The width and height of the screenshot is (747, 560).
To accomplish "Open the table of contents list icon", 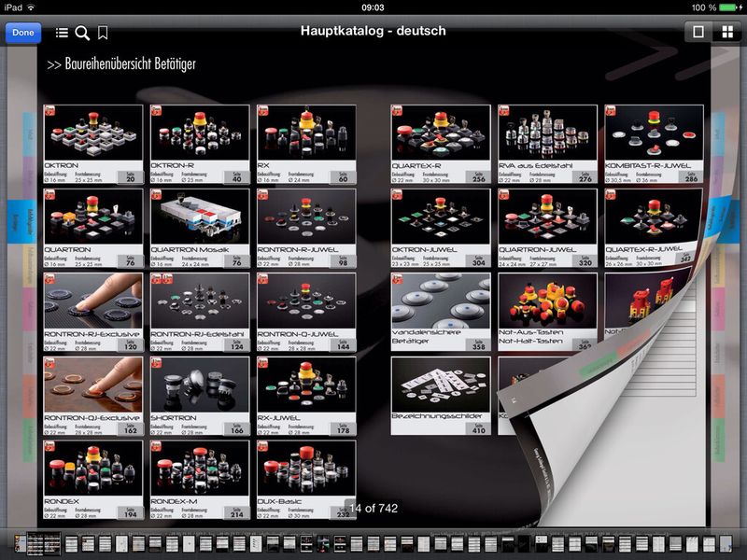I will [x=62, y=33].
